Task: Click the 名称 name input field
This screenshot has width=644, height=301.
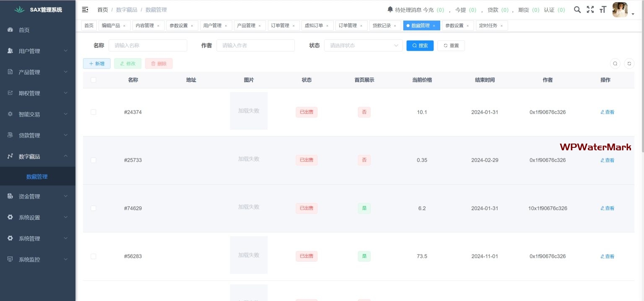Action: pos(148,45)
